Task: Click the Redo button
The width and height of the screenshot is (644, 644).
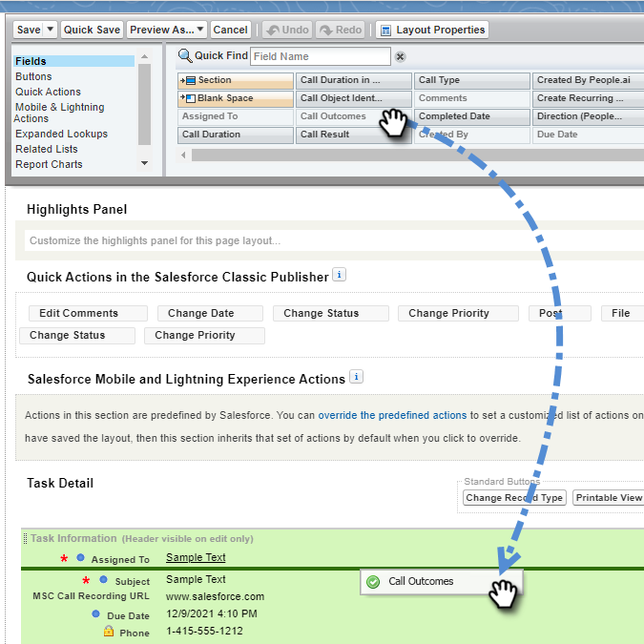Action: pyautogui.click(x=341, y=30)
